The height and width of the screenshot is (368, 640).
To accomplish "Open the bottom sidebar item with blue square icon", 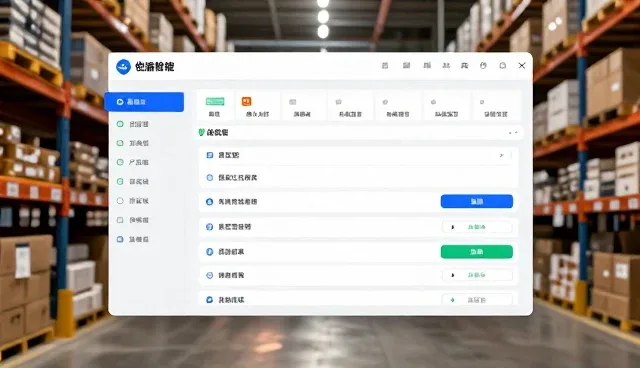I will coord(133,239).
